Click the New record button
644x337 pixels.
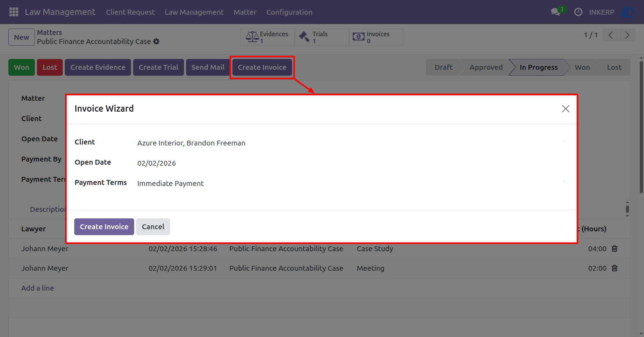point(22,37)
